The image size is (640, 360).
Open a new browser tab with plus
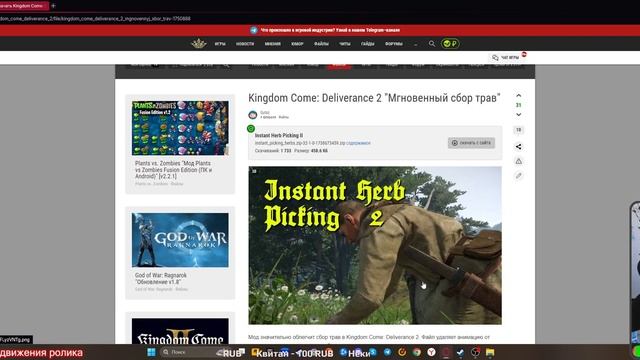point(53,6)
